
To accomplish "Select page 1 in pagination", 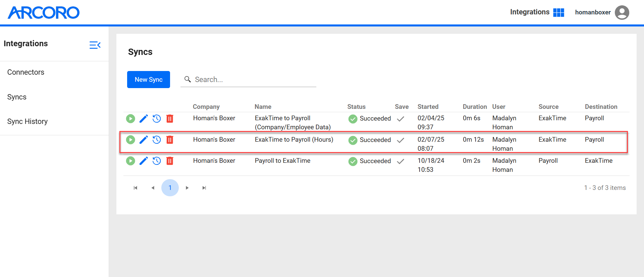I will coord(170,188).
